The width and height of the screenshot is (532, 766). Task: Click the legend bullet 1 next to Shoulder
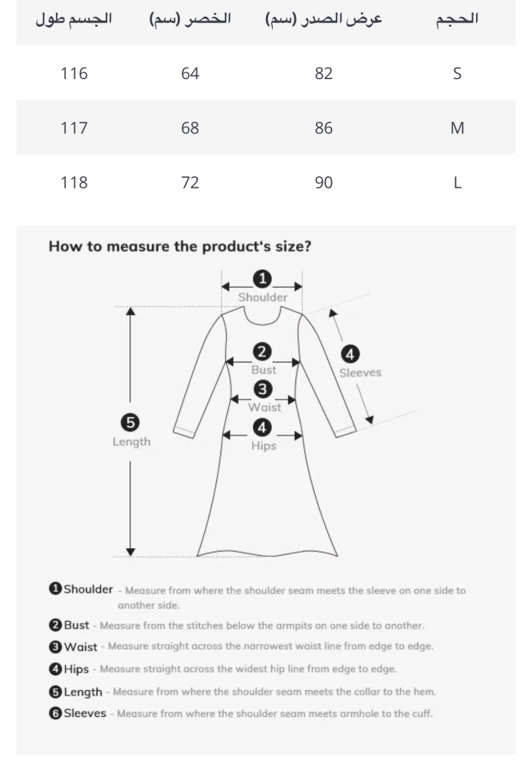tap(55, 590)
